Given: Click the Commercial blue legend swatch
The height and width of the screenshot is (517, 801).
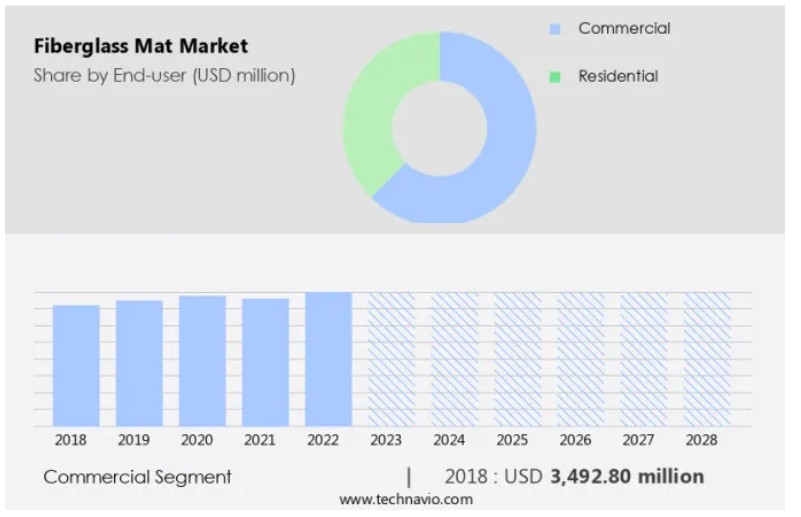Looking at the screenshot, I should (555, 30).
